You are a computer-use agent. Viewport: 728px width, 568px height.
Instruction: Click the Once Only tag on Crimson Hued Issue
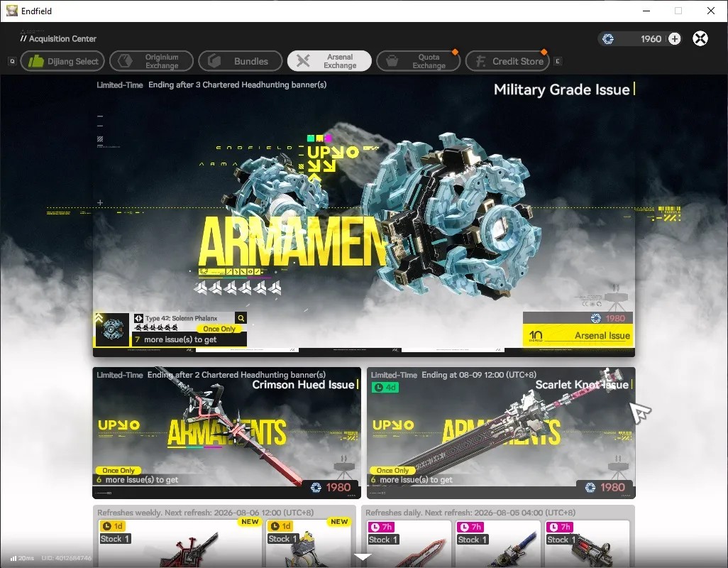(118, 471)
